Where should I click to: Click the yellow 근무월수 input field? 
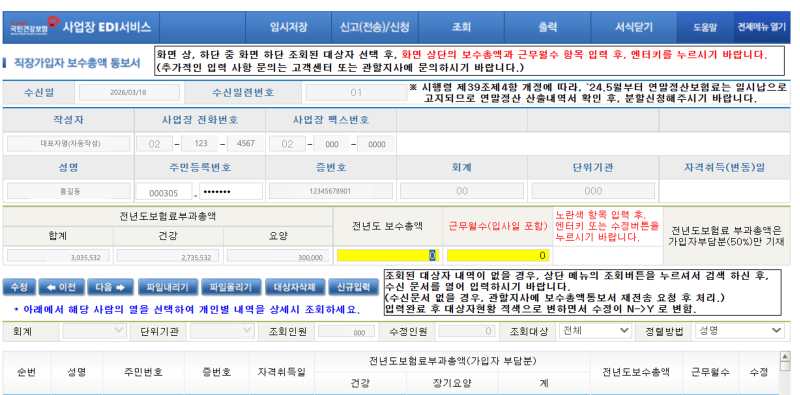coord(498,255)
